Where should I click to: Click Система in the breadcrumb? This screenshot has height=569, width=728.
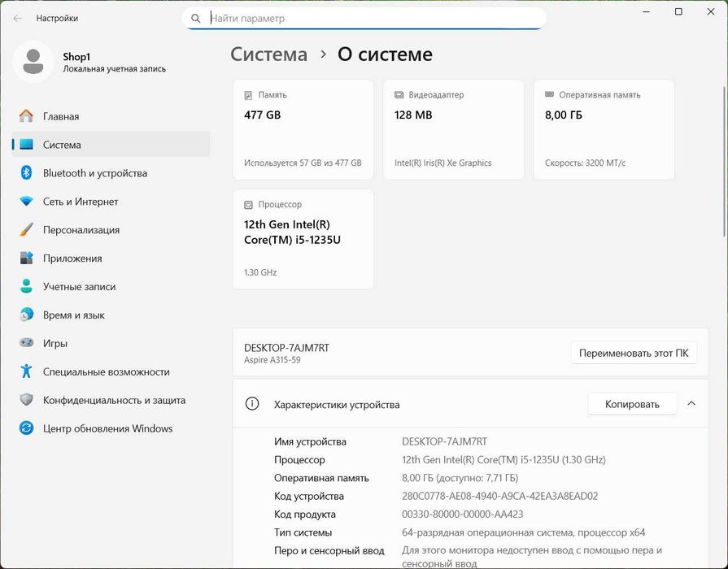268,54
